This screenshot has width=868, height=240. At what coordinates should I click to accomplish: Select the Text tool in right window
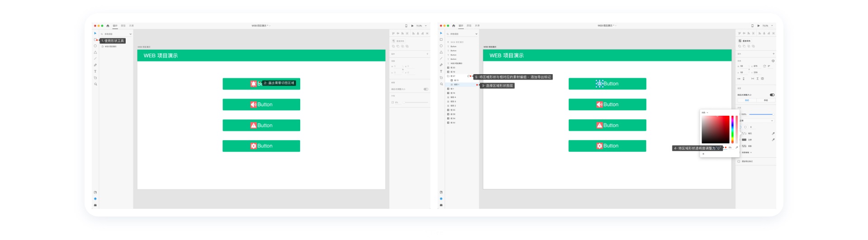[441, 71]
